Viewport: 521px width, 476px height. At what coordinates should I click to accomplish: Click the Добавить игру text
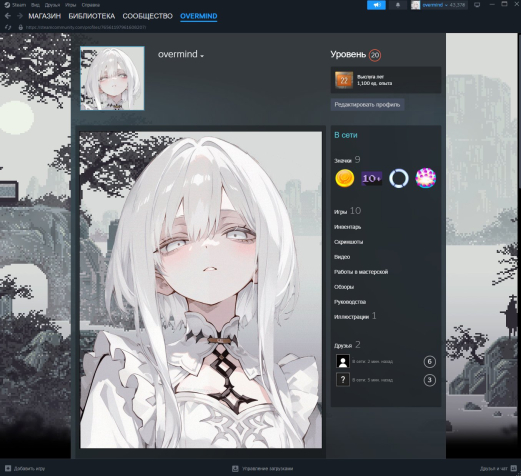29,469
